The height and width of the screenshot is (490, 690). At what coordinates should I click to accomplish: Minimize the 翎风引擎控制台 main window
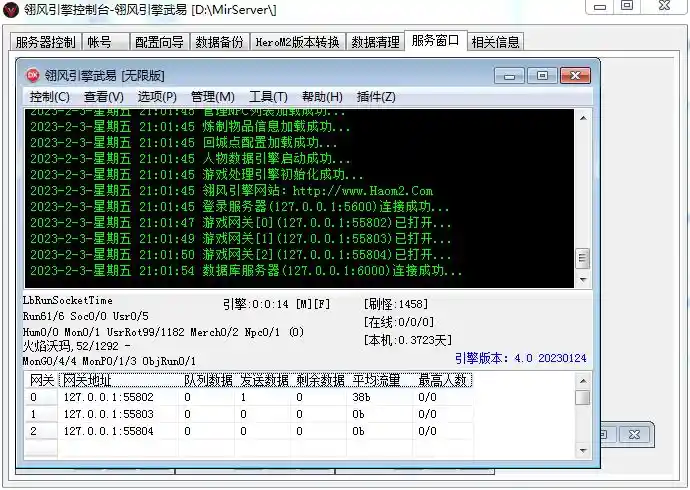(600, 7)
